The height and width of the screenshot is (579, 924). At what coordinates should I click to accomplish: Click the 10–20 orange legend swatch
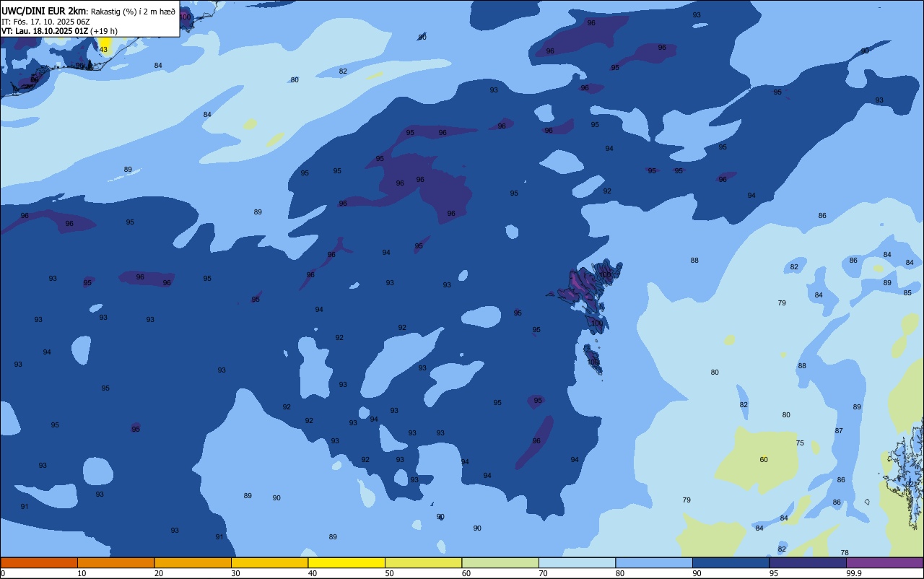pos(115,562)
